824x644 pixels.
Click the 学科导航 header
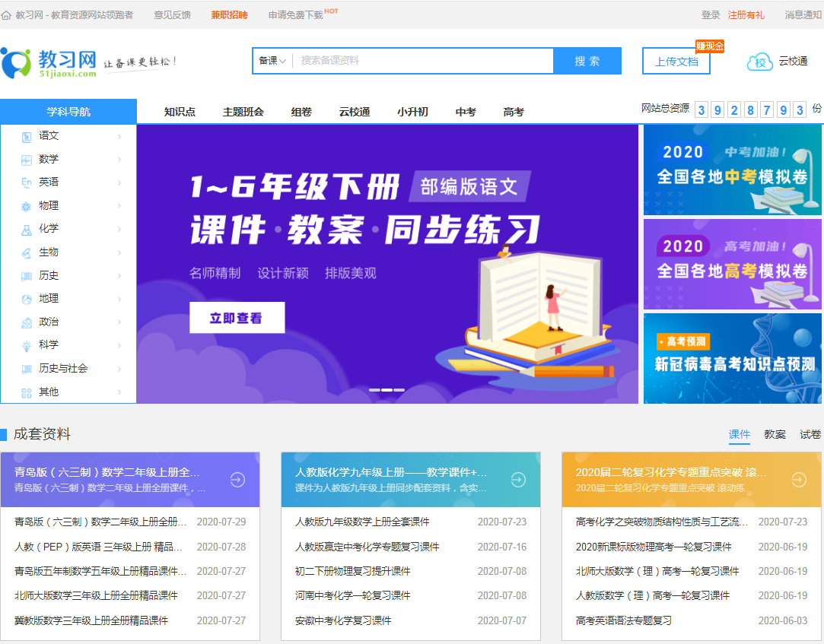click(68, 111)
